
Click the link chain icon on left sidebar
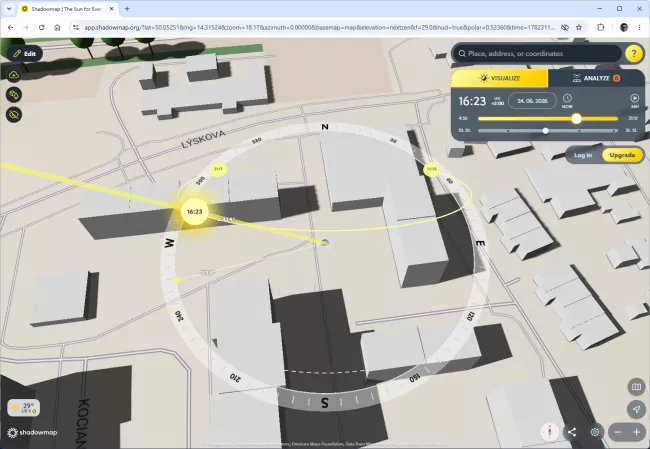(14, 95)
